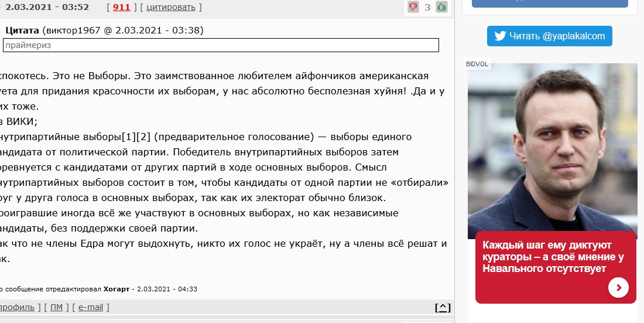Click the edit timestamp 2.03.2021 - 04:33

click(167, 289)
